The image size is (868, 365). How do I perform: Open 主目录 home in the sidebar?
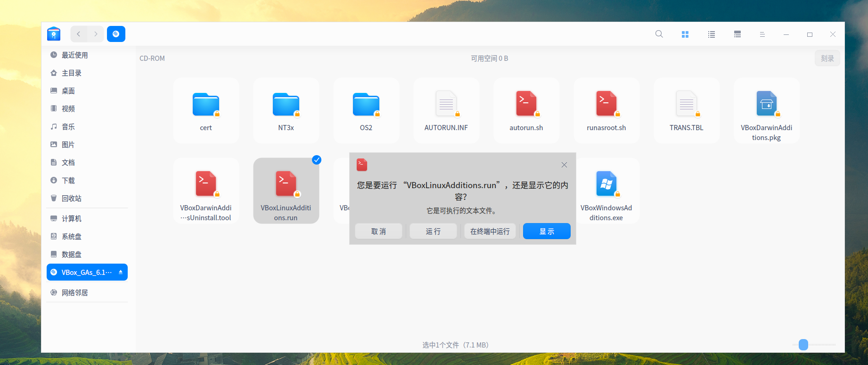click(87, 73)
